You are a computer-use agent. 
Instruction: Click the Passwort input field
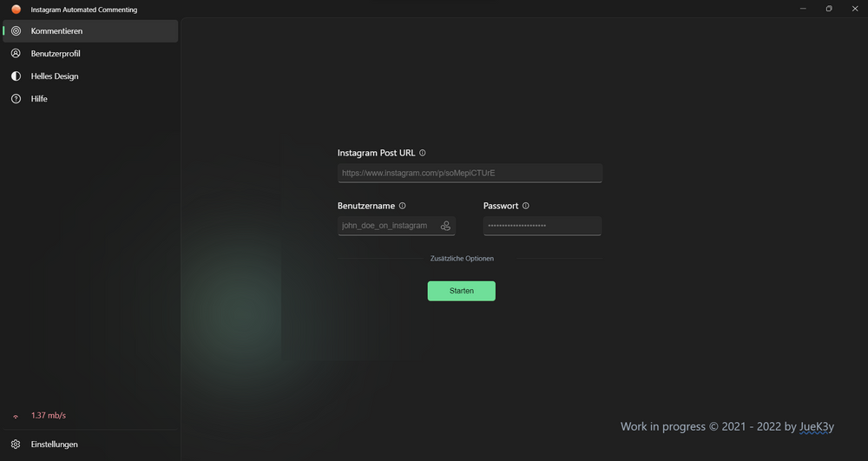point(542,226)
